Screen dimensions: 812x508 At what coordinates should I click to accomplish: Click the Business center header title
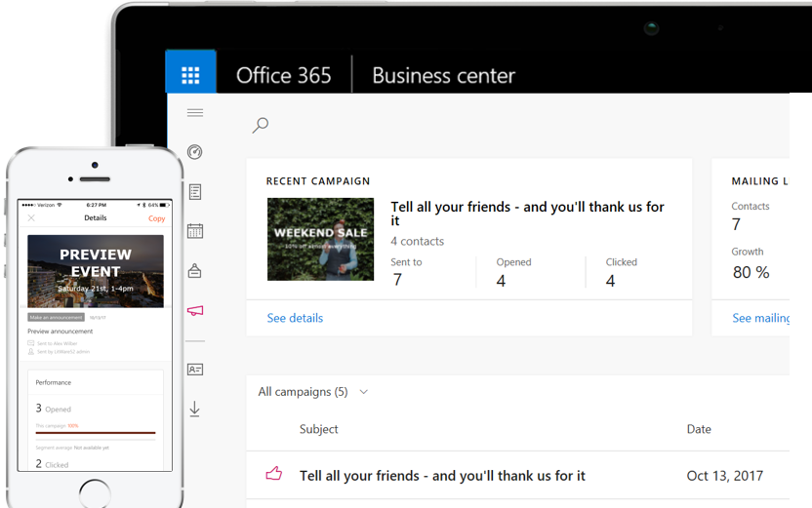[444, 75]
